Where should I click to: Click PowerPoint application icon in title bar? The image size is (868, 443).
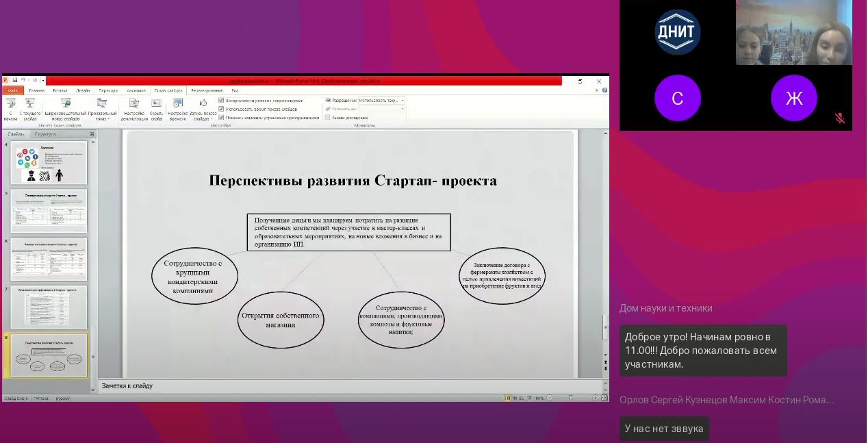point(5,80)
